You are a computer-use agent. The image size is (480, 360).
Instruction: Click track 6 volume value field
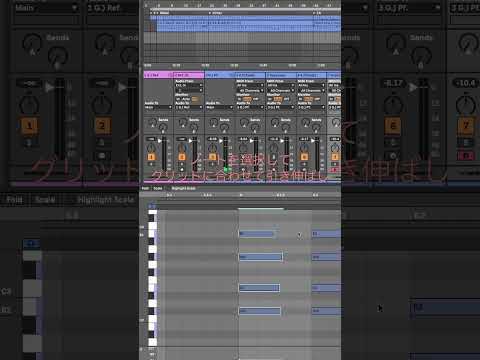click(304, 139)
